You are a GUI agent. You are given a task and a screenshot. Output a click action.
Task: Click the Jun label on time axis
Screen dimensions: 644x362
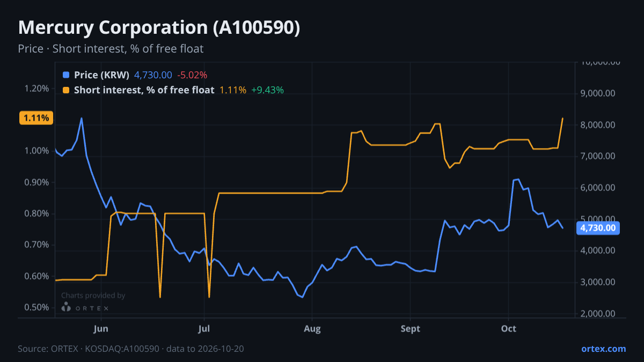(101, 328)
